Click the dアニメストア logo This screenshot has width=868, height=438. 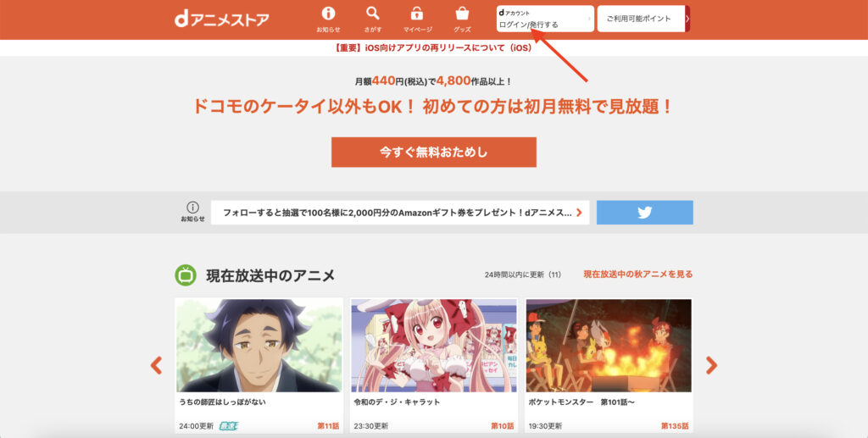222,19
